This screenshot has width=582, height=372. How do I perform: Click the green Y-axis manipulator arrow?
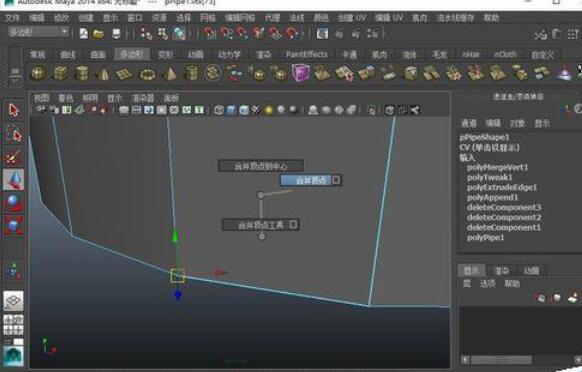coord(175,237)
